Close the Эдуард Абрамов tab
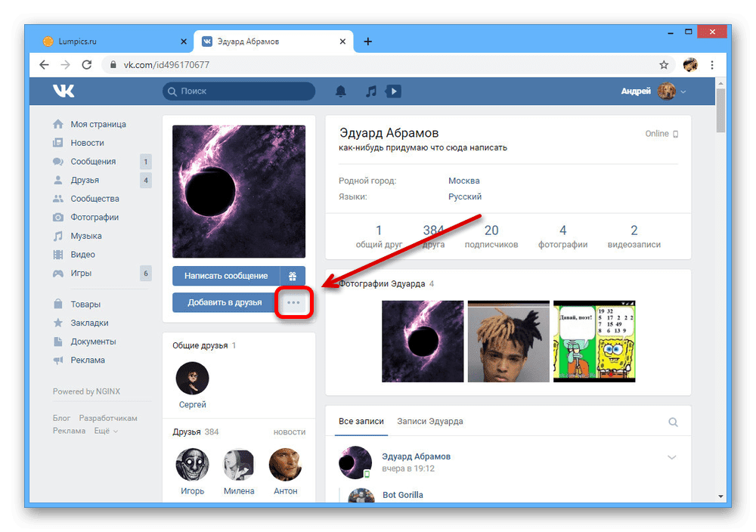The height and width of the screenshot is (532, 756). [342, 42]
